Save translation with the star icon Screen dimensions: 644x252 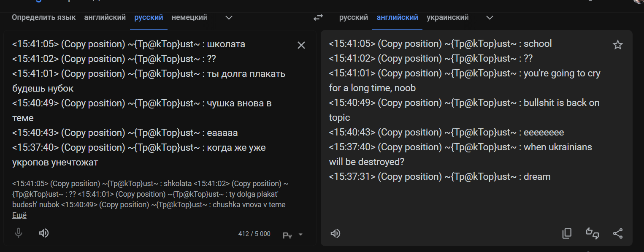(x=617, y=45)
